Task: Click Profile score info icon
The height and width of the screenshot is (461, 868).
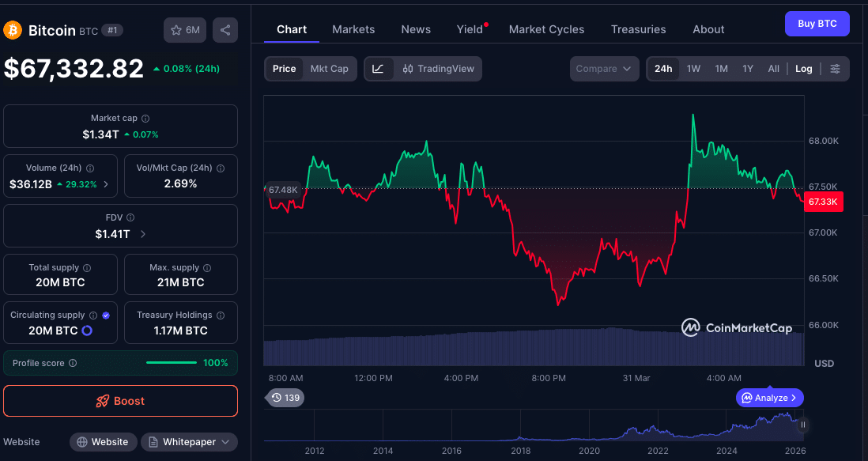Action: [x=73, y=363]
